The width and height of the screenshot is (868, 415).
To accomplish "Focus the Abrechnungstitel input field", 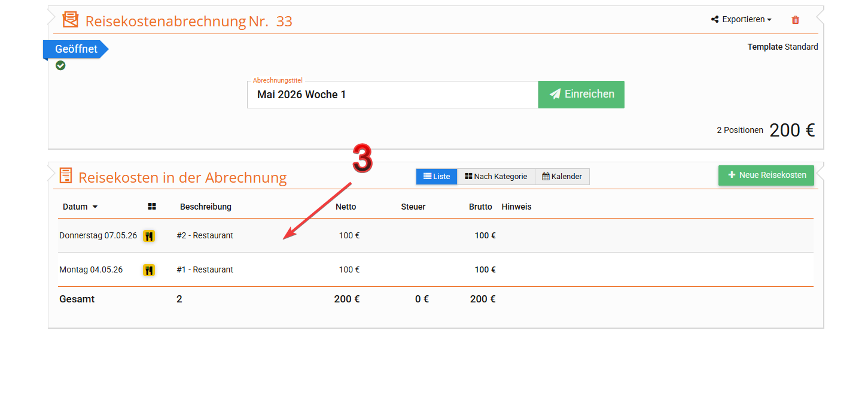I will tap(392, 95).
